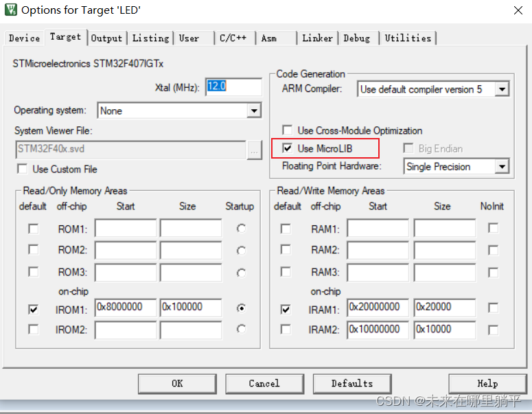Click the RAM2 Size field
The height and width of the screenshot is (414, 532).
(x=444, y=250)
